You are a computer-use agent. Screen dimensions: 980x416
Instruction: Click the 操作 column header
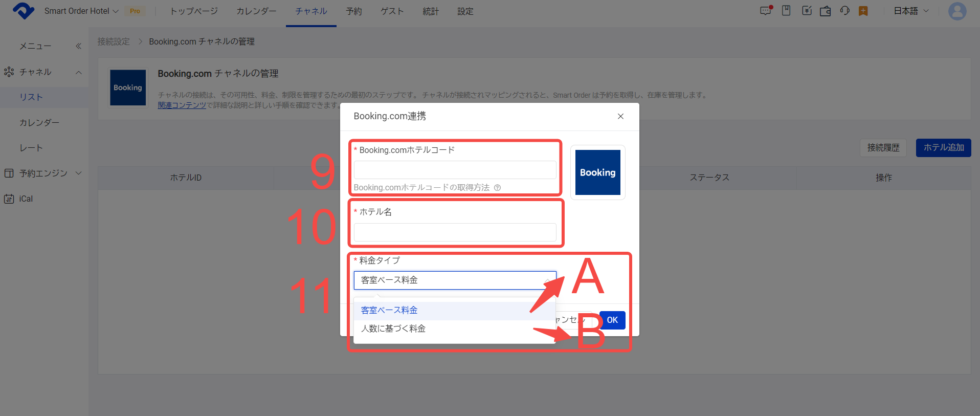click(x=883, y=178)
